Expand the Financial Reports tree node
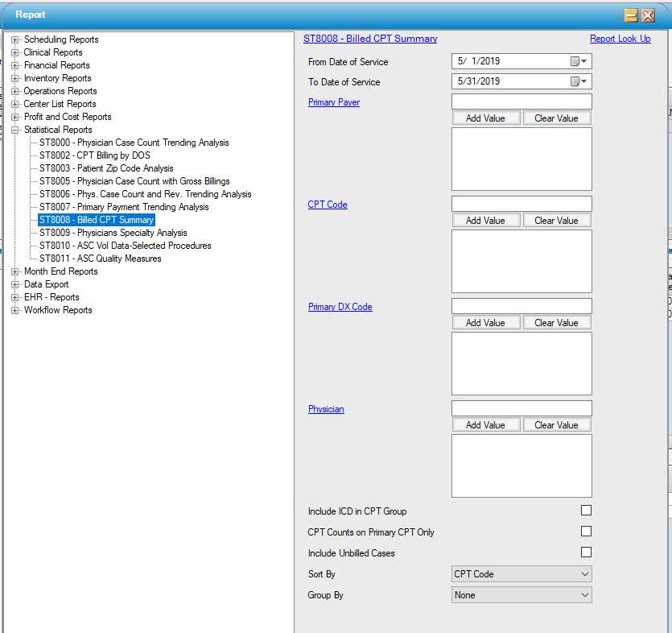 pyautogui.click(x=15, y=65)
